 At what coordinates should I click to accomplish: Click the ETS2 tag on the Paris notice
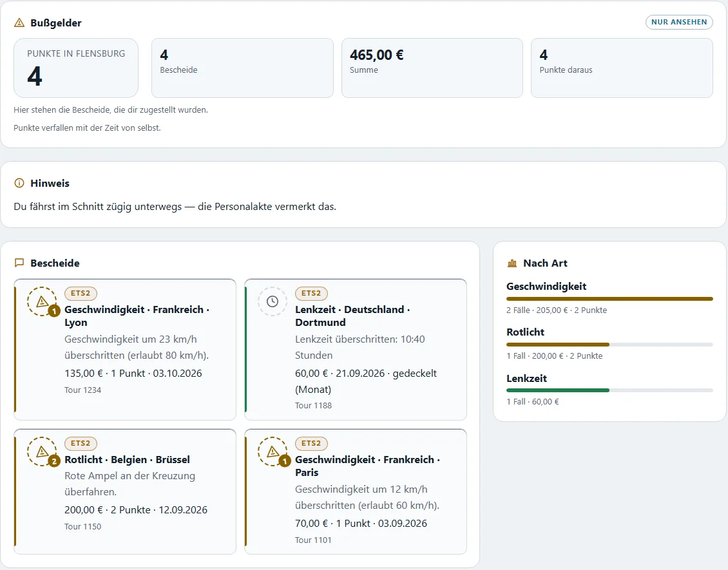click(312, 443)
